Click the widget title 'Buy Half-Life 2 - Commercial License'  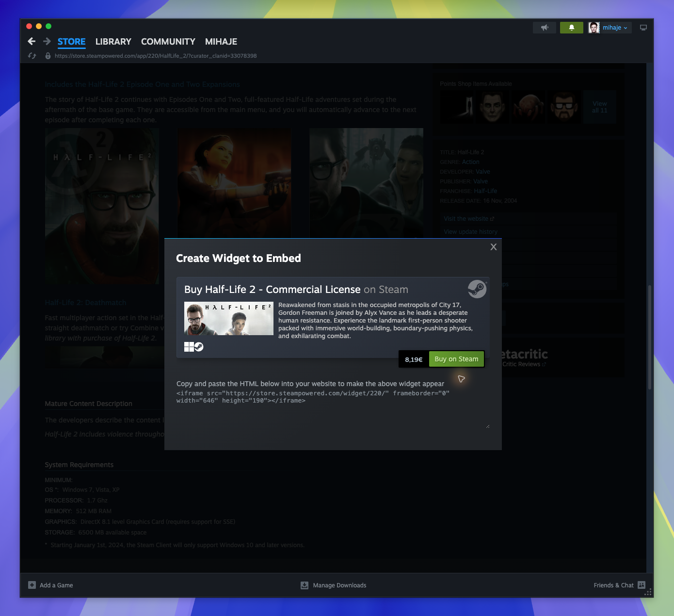point(273,290)
